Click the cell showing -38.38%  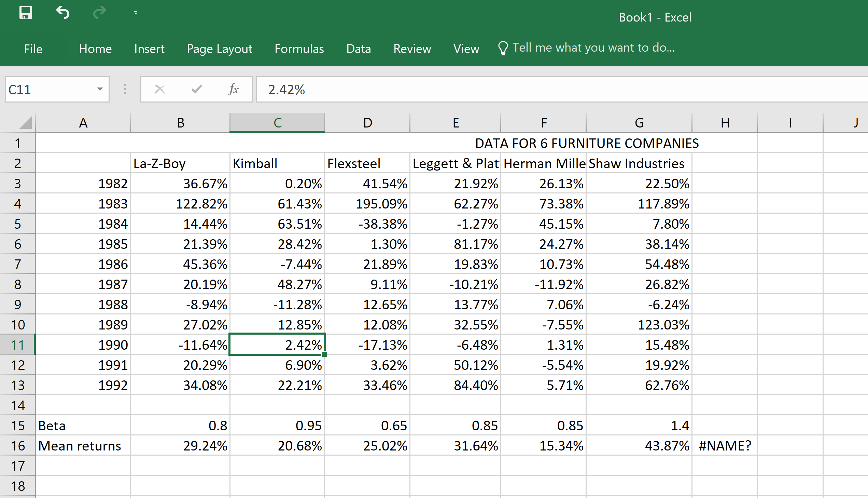367,224
